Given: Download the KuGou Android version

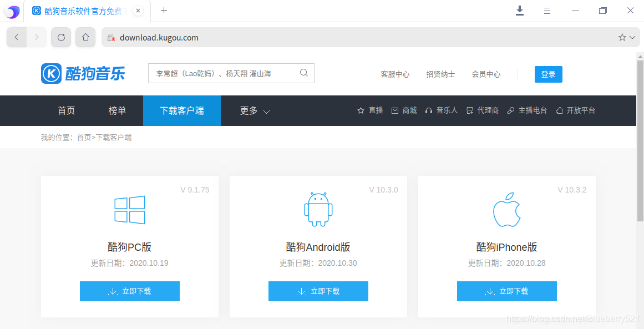Looking at the screenshot, I should click(318, 291).
